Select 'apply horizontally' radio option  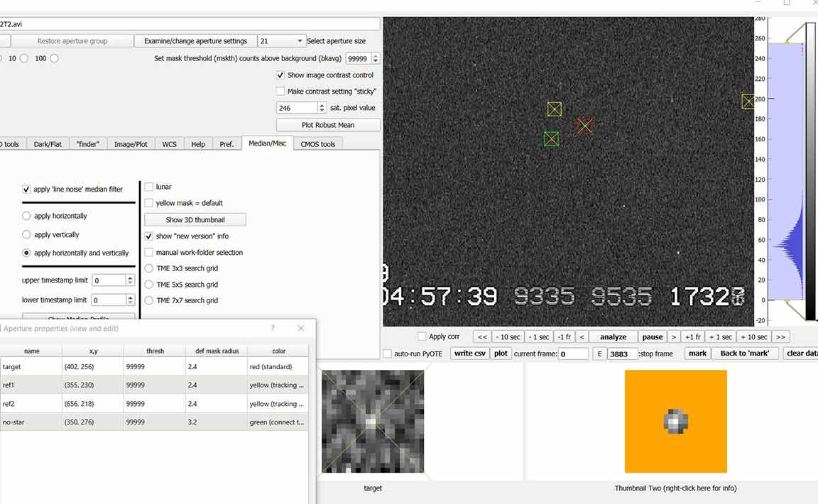click(27, 216)
